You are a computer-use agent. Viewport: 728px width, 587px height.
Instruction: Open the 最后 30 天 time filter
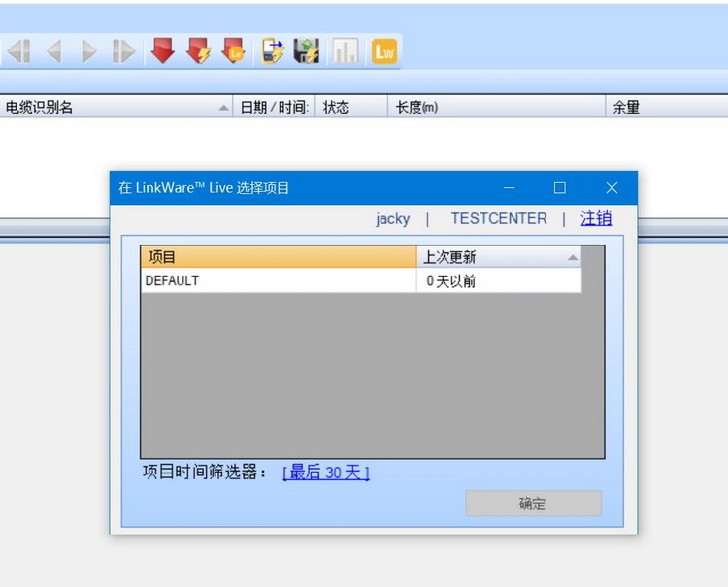tap(325, 473)
